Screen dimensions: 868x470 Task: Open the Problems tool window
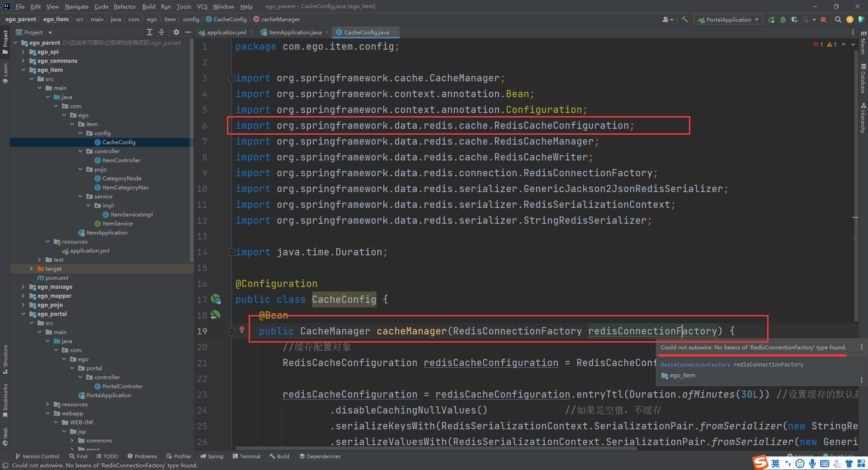click(142, 456)
